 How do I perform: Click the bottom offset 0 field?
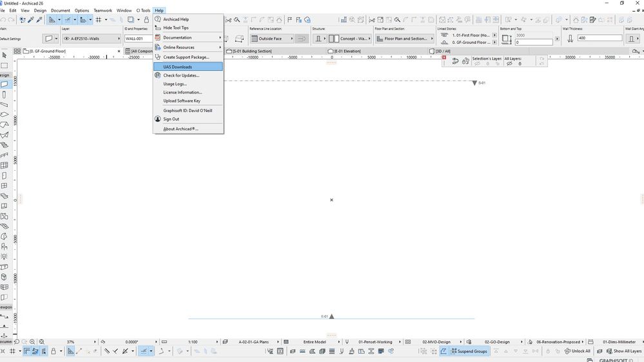point(534,43)
